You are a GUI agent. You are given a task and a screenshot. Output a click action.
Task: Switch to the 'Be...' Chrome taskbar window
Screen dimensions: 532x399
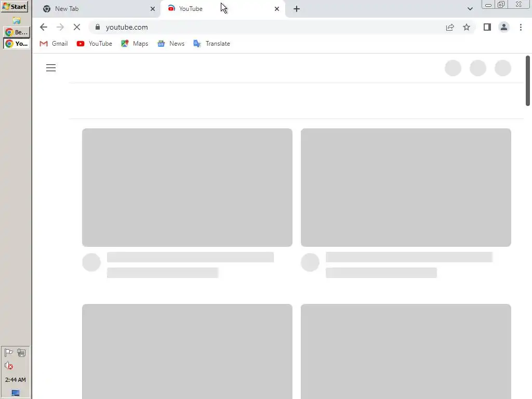[16, 32]
